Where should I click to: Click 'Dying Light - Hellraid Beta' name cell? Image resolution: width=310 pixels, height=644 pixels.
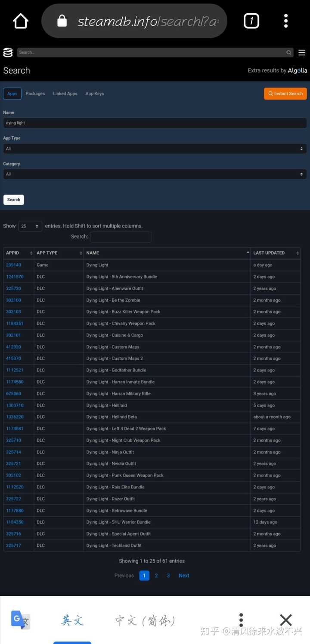167,417
